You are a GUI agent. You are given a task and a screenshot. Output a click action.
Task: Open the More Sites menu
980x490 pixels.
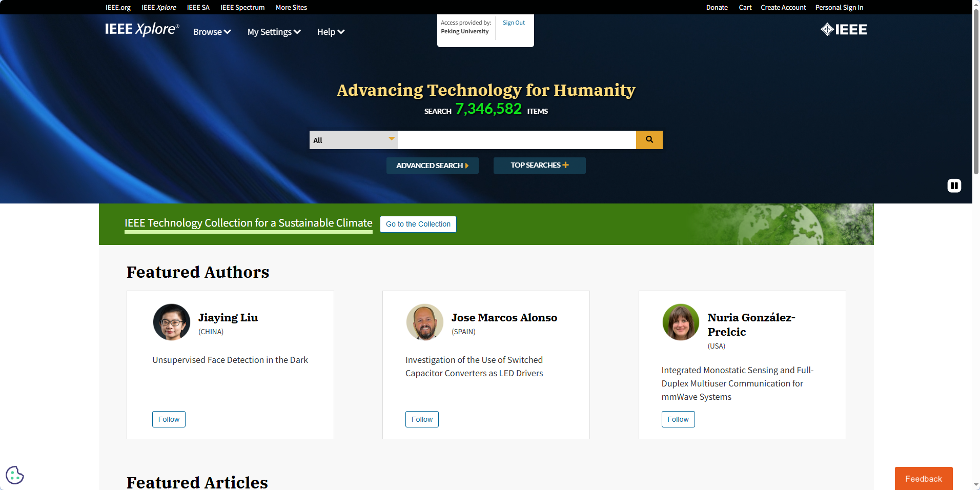click(291, 7)
